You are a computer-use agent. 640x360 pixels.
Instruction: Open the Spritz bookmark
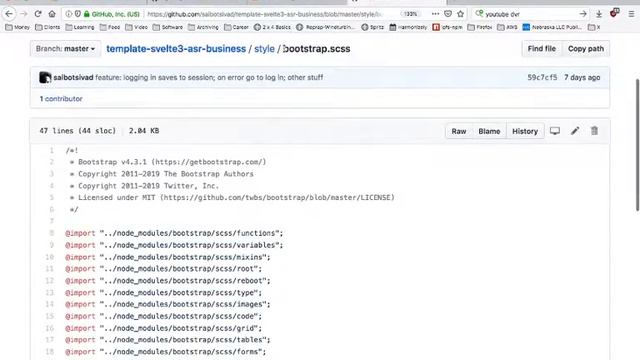[372, 27]
